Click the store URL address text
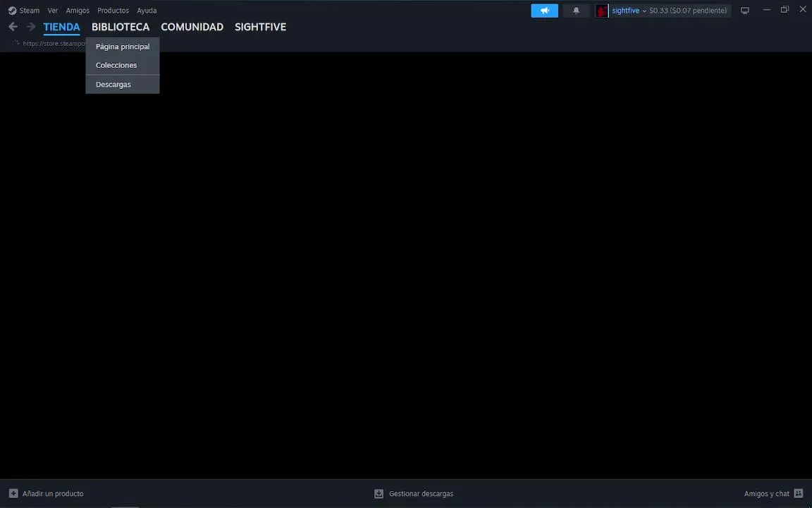 (x=54, y=44)
